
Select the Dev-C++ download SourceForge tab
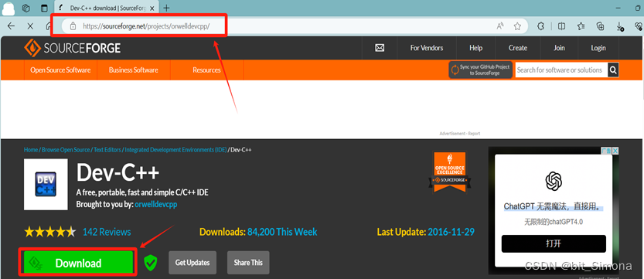pos(107,8)
